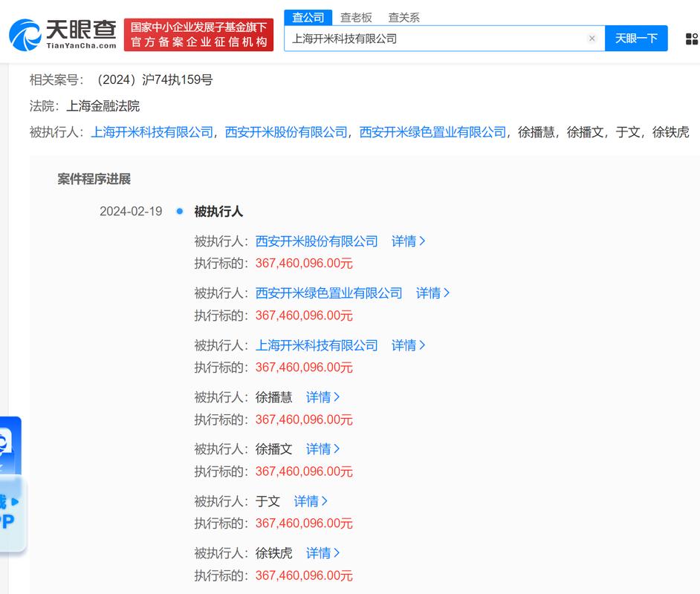The width and height of the screenshot is (700, 594).
Task: Clear the search box with the X icon
Action: coord(592,39)
